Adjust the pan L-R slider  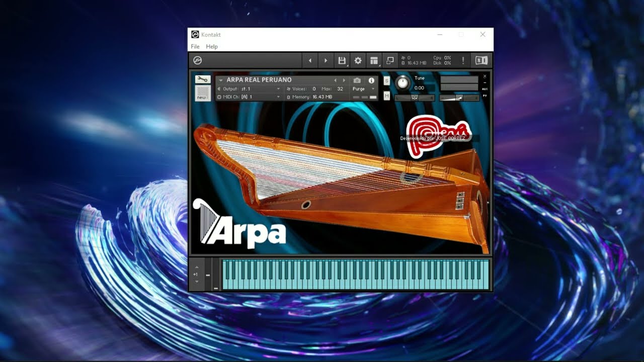[x=415, y=98]
